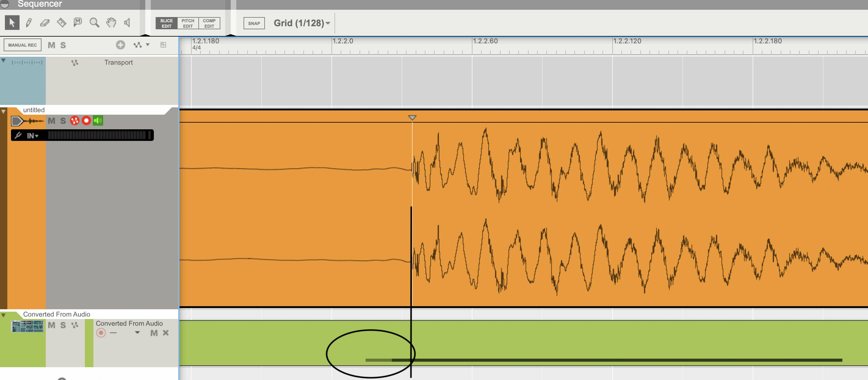Viewport: 868px width, 380px height.
Task: Switch to Pitch Edit mode
Action: (x=188, y=23)
